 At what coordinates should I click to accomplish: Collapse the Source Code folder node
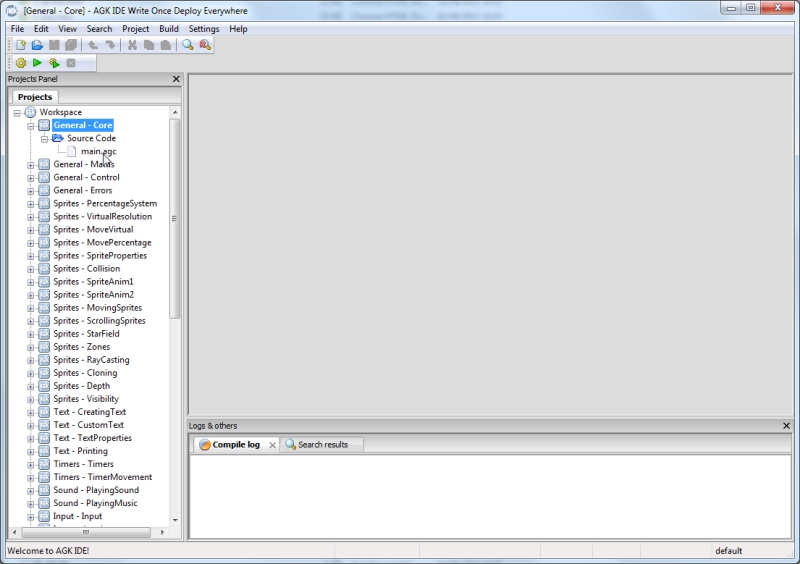coord(44,139)
